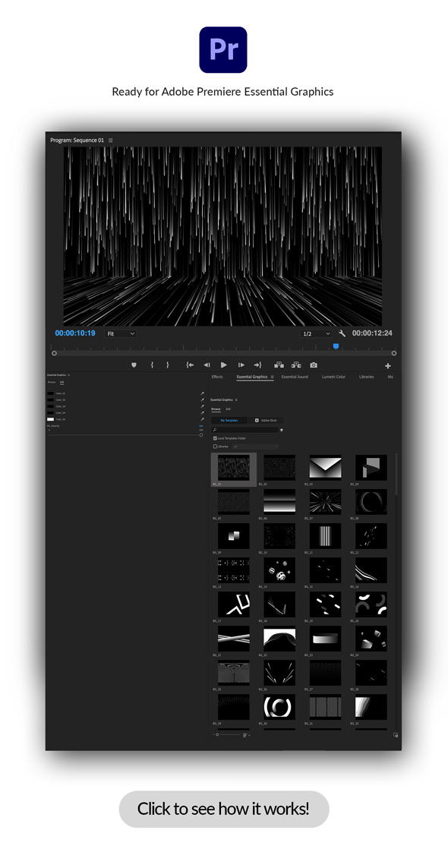Screen dimensions: 448x868
Task: Select the BG_11 template thumbnail
Action: coord(325,536)
